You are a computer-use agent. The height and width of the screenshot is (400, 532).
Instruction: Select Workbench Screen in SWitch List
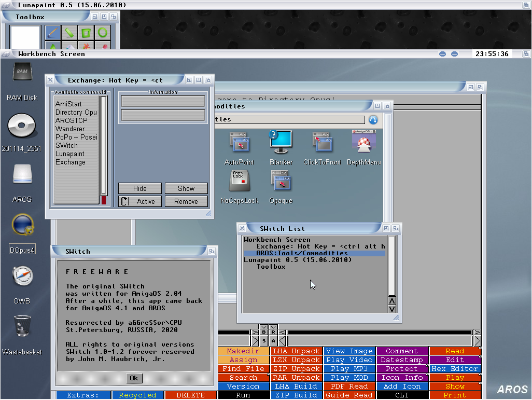coord(315,240)
